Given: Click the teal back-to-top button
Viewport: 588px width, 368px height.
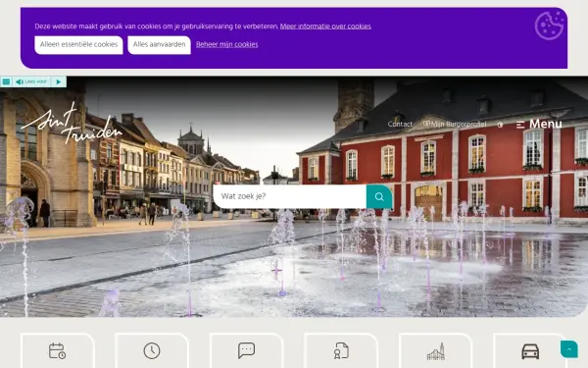Looking at the screenshot, I should [568, 349].
